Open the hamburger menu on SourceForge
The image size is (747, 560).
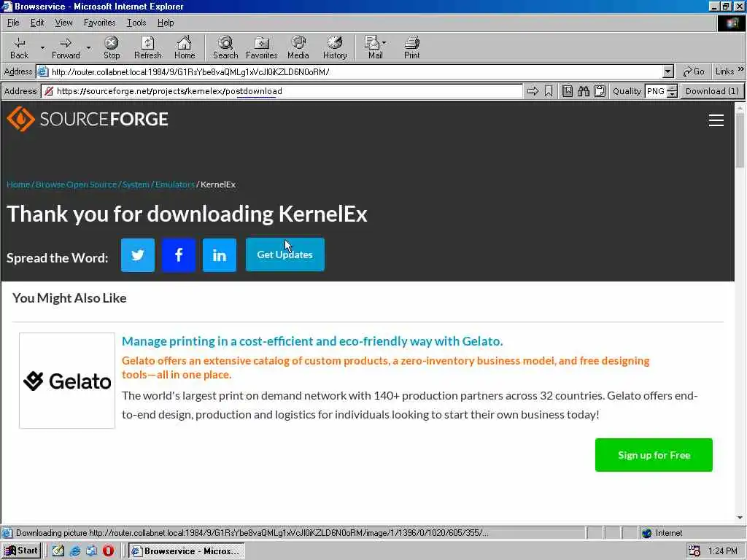[x=716, y=120]
